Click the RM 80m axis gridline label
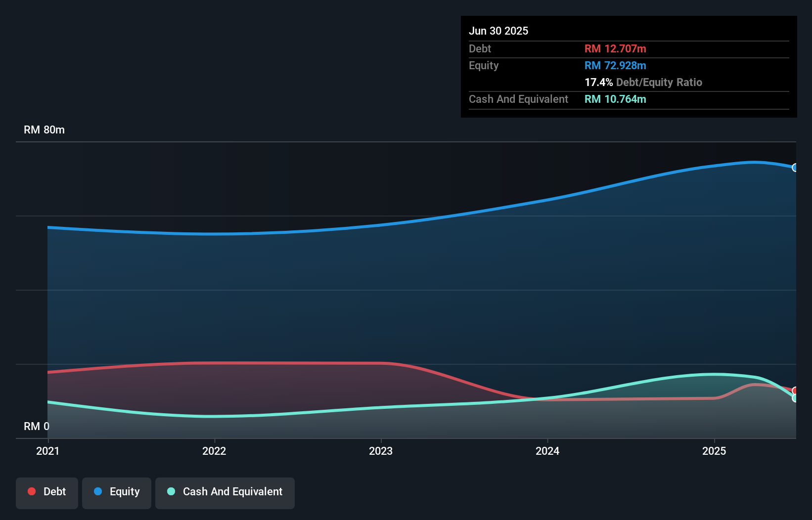Screen dimensions: 812x520 click(44, 130)
